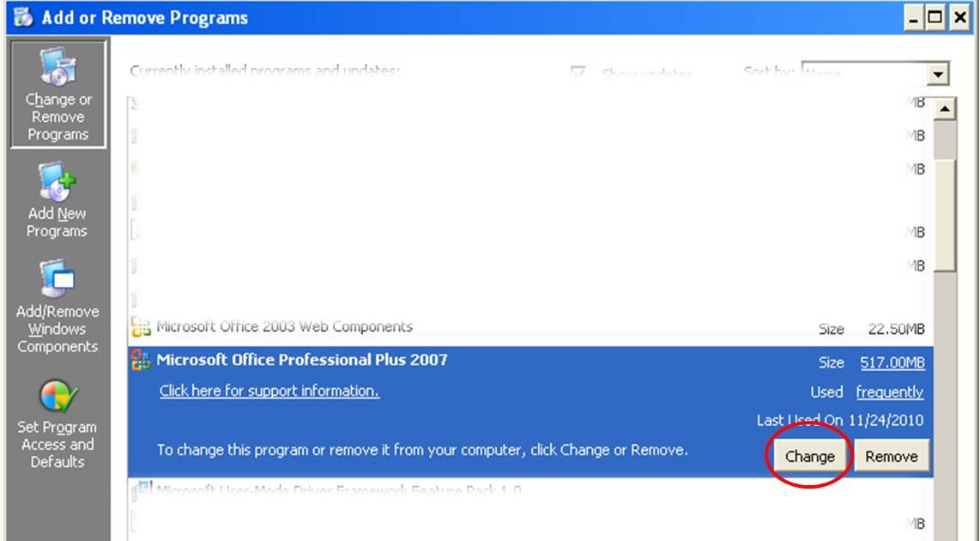
Task: Open Set Program Access and Defaults
Action: (x=57, y=416)
